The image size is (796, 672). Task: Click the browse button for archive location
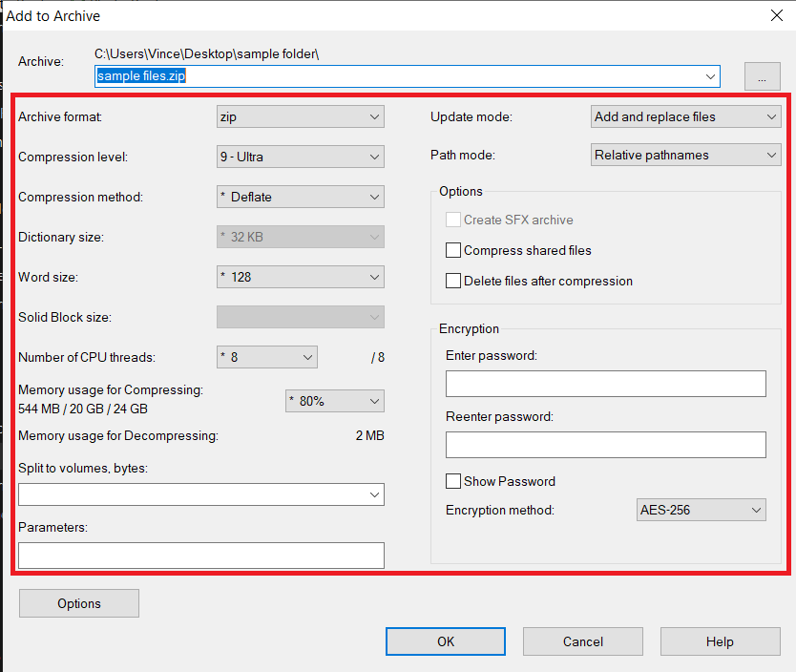[763, 75]
